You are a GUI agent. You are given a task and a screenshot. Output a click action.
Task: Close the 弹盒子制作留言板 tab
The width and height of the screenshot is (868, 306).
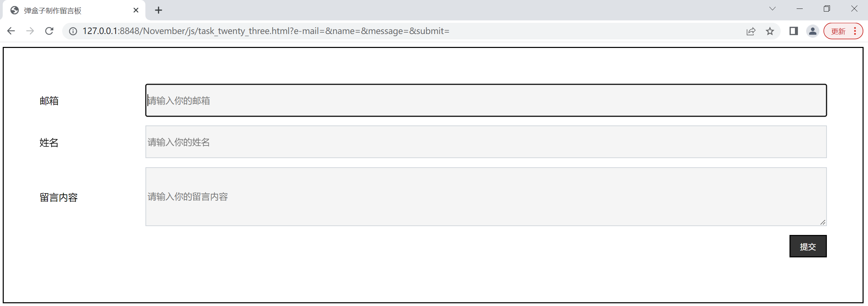(136, 10)
